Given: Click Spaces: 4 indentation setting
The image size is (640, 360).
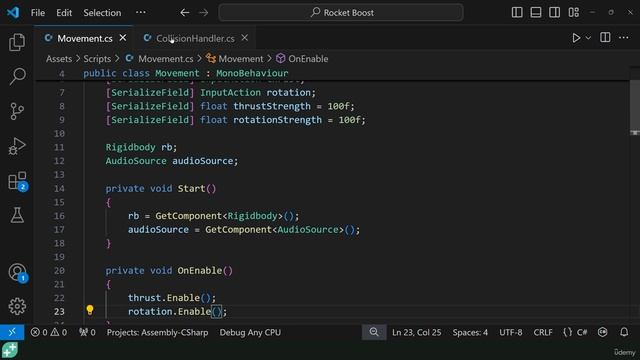Looking at the screenshot, I should click(x=470, y=332).
